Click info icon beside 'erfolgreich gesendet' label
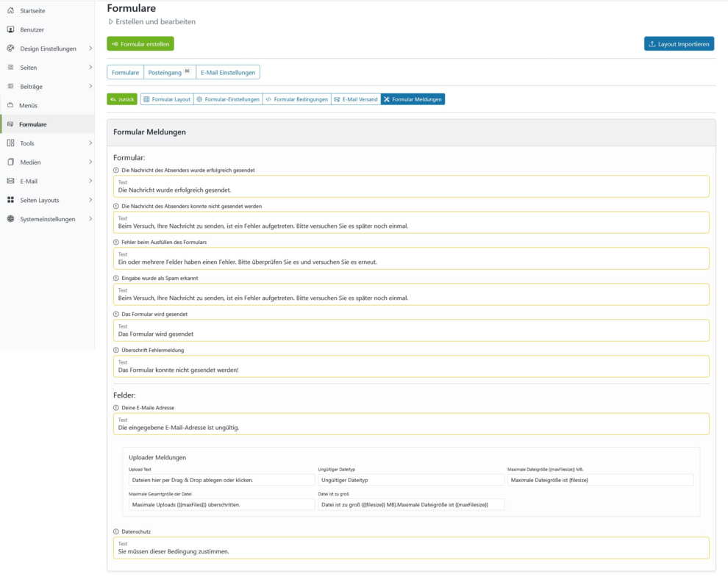The height and width of the screenshot is (588, 728). tap(116, 171)
